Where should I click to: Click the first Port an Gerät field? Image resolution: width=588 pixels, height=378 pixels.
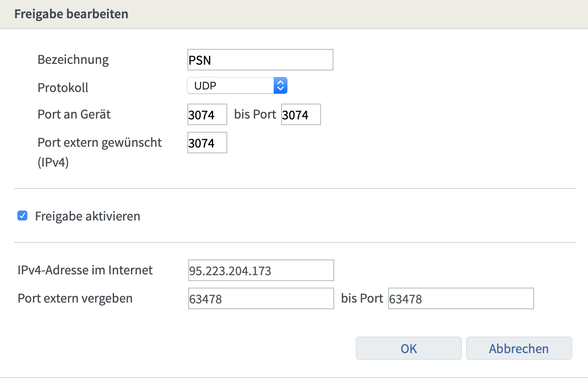click(x=207, y=115)
